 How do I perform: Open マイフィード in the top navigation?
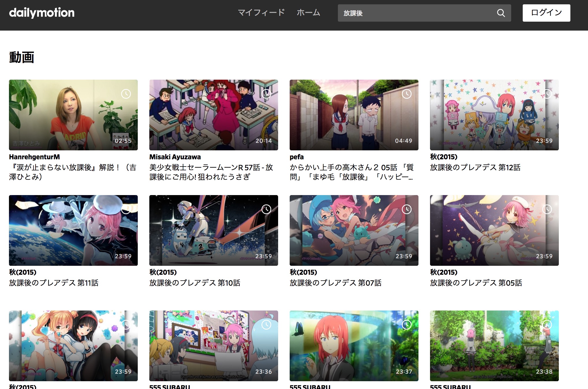(261, 13)
